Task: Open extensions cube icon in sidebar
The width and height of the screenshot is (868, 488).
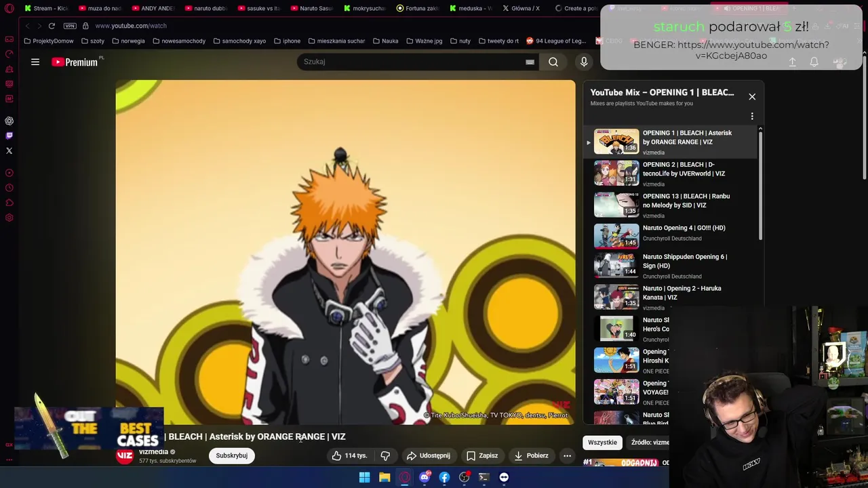Action: (x=9, y=203)
